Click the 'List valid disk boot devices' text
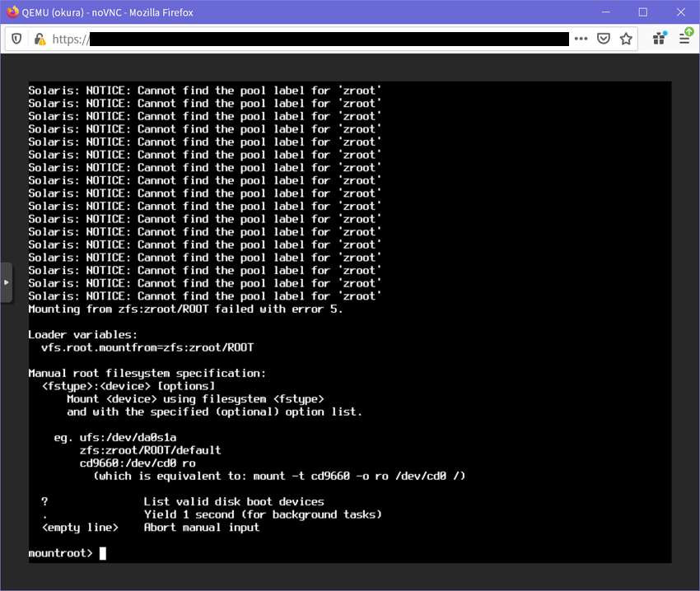 coord(234,501)
